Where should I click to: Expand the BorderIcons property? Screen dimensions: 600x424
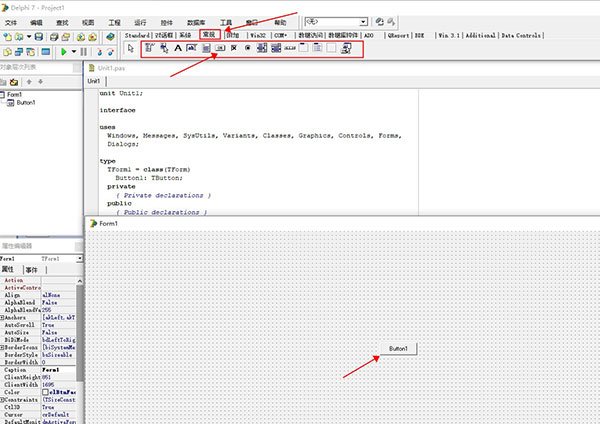coord(2,347)
